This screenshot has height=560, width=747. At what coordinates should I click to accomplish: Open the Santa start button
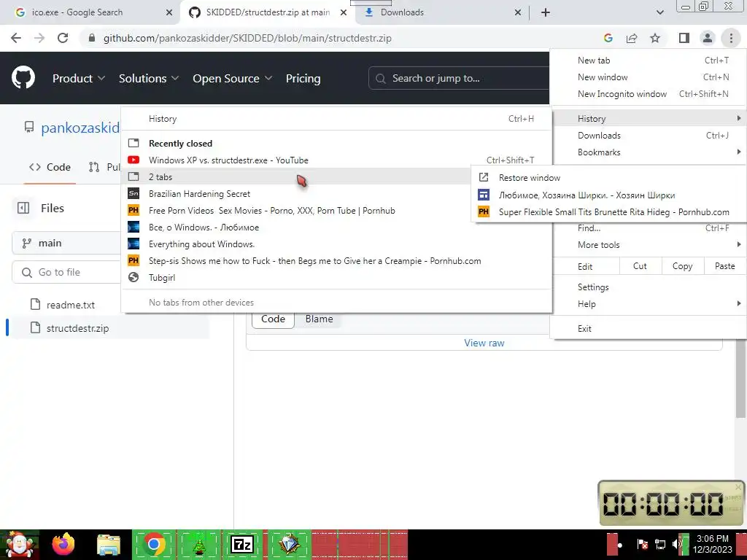tap(19, 544)
